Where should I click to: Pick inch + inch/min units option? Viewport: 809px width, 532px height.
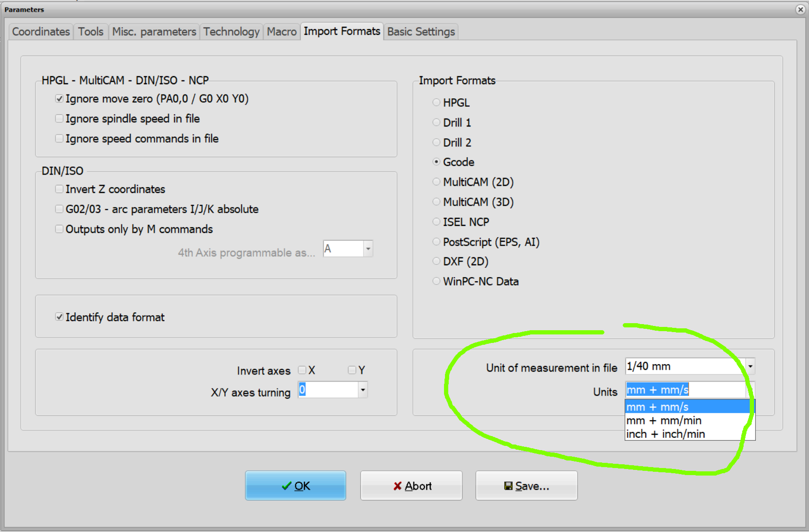[x=665, y=434]
